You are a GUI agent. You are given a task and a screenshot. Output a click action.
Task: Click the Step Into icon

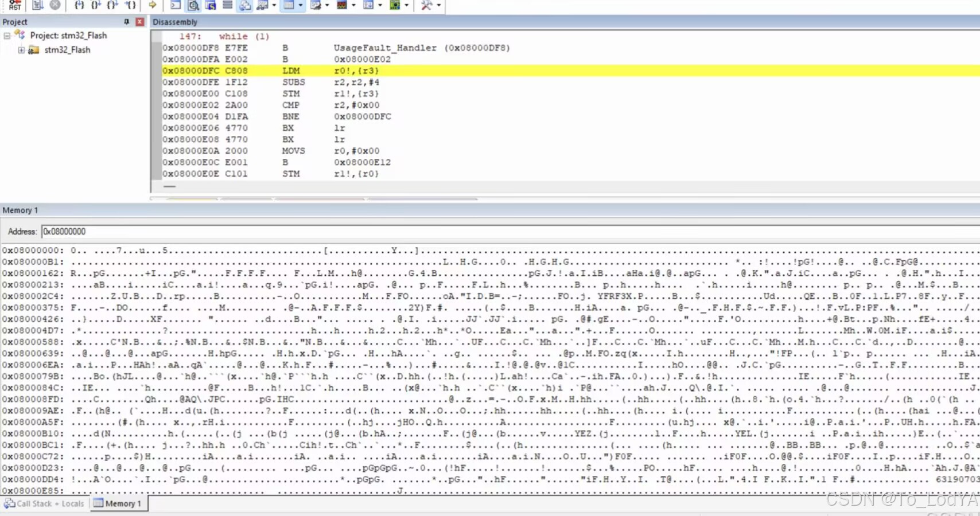pos(79,5)
